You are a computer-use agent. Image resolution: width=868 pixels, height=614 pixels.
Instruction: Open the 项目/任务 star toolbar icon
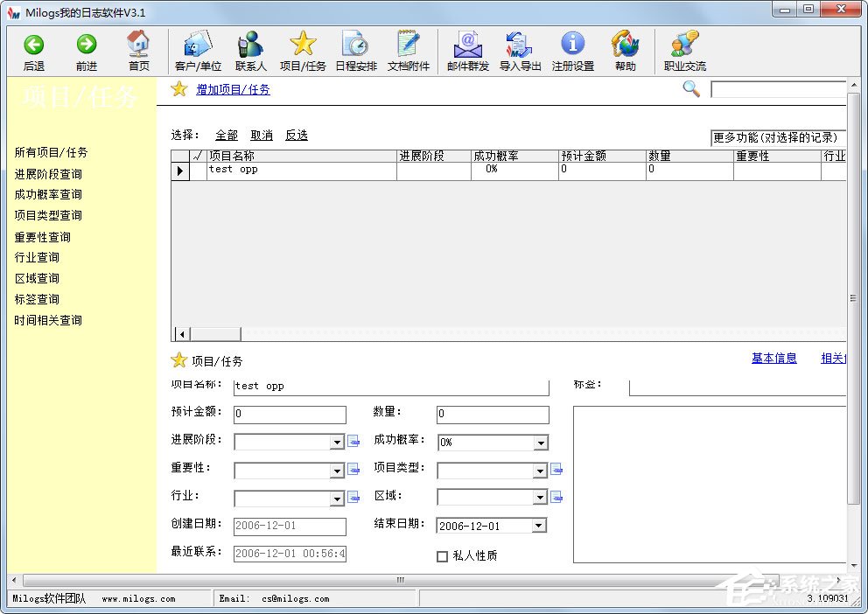pyautogui.click(x=303, y=43)
